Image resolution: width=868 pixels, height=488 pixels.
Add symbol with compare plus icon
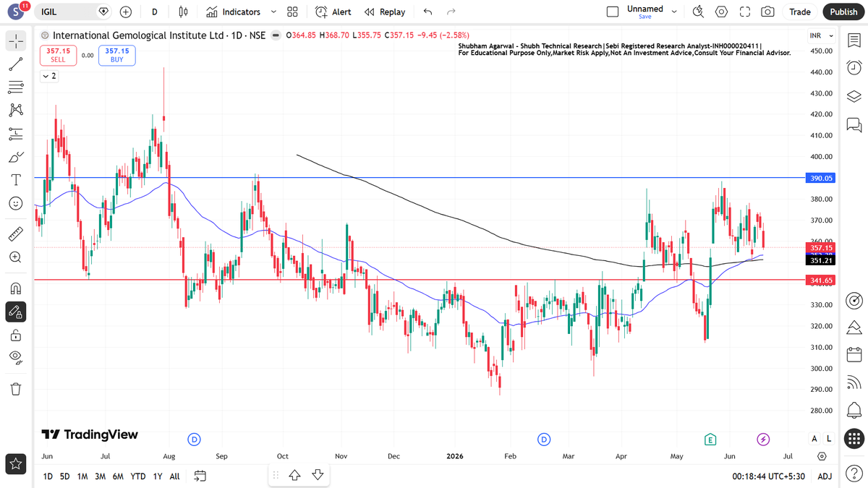[x=126, y=12]
